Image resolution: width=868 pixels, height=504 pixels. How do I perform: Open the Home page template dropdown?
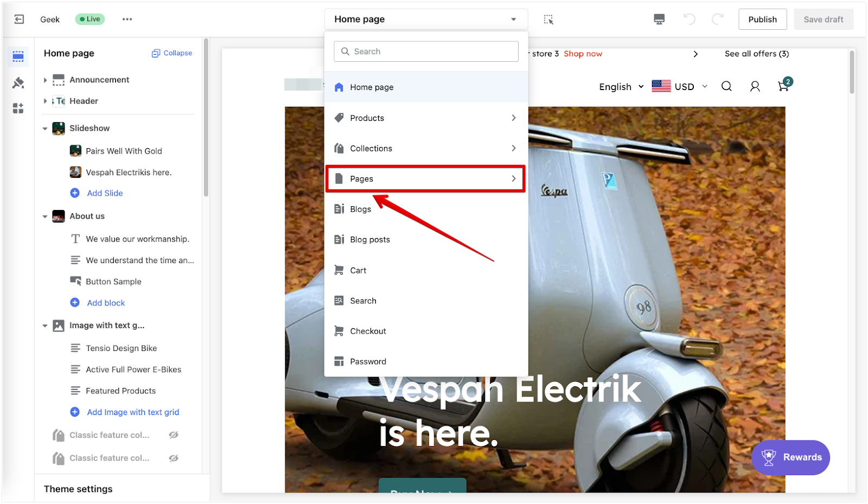426,20
